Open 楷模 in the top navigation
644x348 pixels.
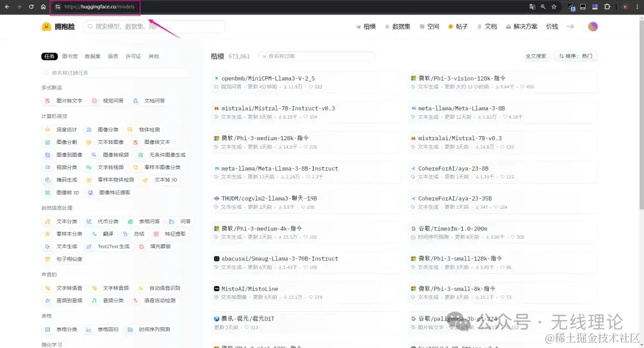(x=366, y=27)
